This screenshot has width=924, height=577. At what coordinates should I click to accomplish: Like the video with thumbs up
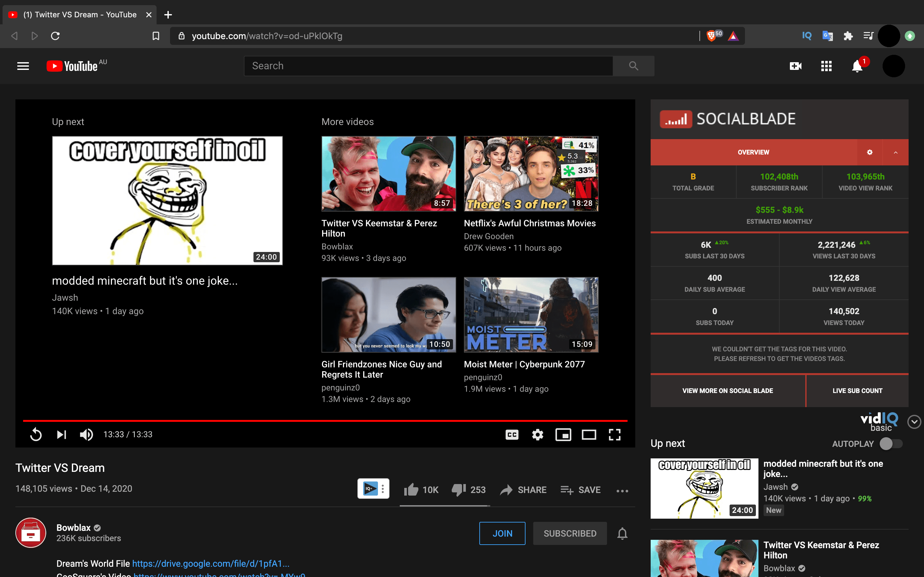click(412, 489)
